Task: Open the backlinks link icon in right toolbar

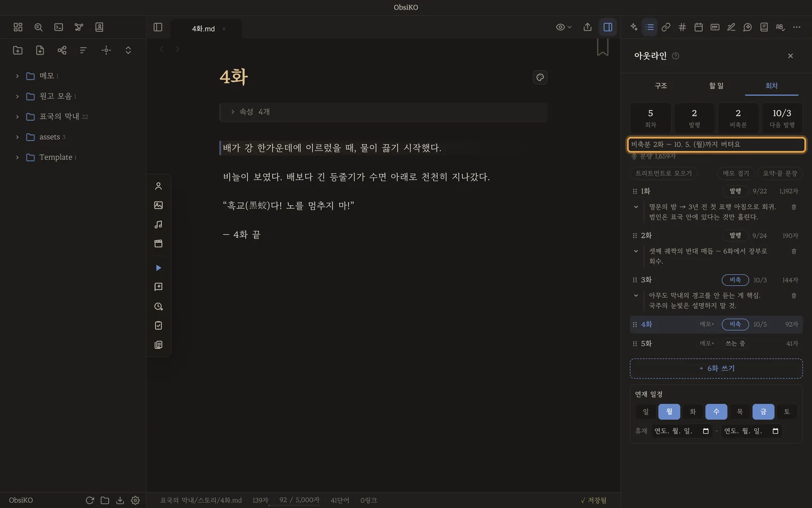Action: 666,27
